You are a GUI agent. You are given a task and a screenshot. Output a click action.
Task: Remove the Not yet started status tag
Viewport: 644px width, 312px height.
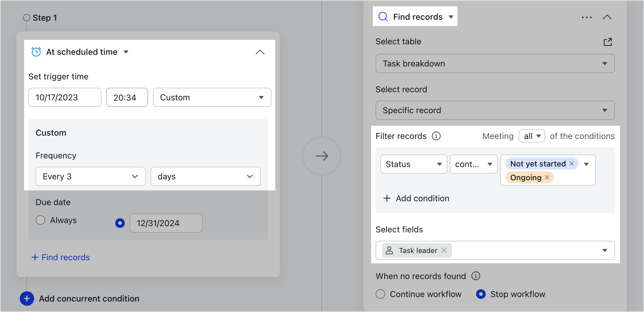pos(572,163)
